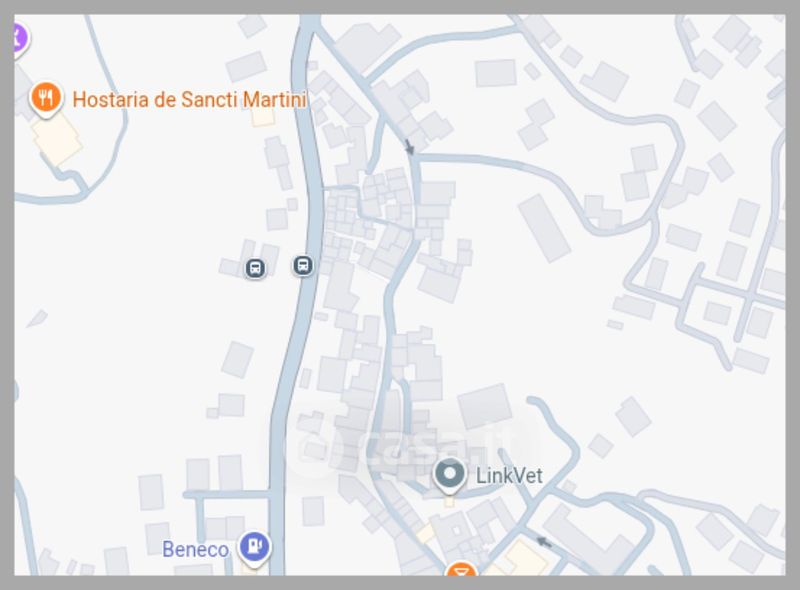
Task: Open the Hostaria de Sancti Martini label
Action: [x=189, y=100]
